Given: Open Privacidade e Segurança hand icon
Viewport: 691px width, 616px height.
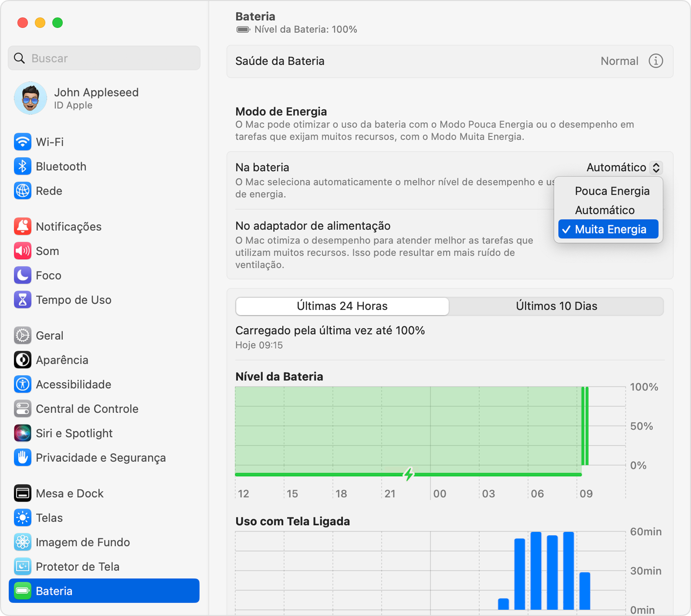Looking at the screenshot, I should click(22, 457).
